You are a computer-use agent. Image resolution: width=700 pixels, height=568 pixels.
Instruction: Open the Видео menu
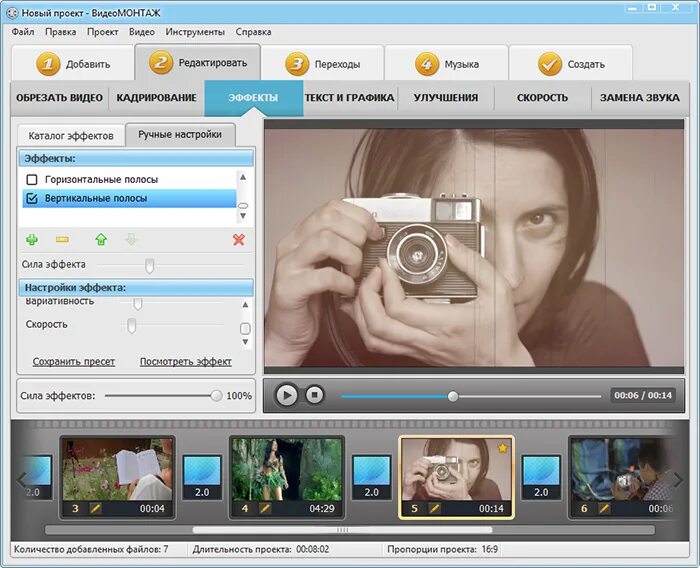click(x=142, y=32)
